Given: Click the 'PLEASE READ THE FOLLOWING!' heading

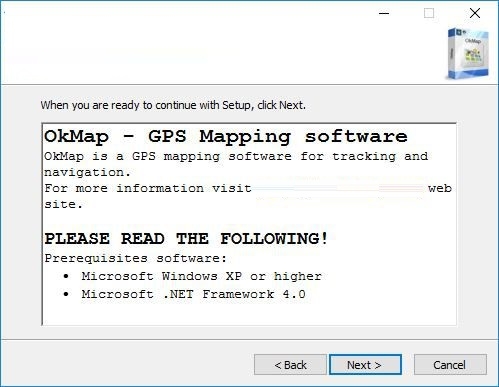Looking at the screenshot, I should pyautogui.click(x=186, y=239).
